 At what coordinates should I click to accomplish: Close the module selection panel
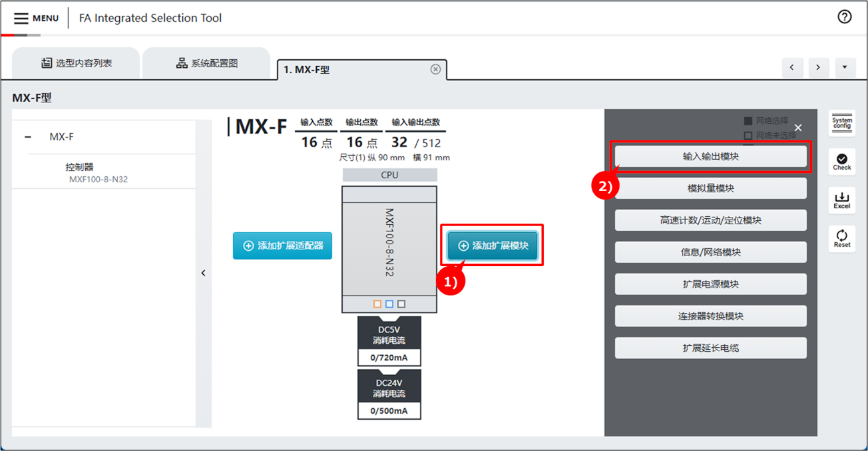tap(798, 128)
